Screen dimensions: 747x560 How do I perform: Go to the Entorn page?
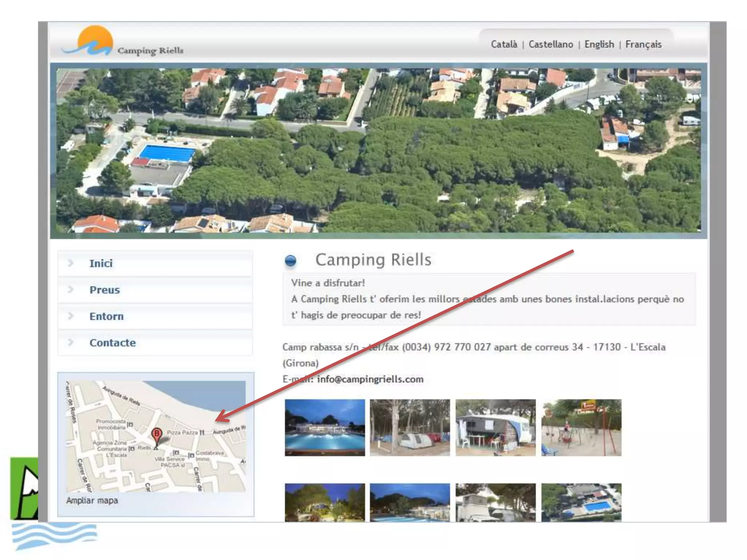tap(107, 316)
